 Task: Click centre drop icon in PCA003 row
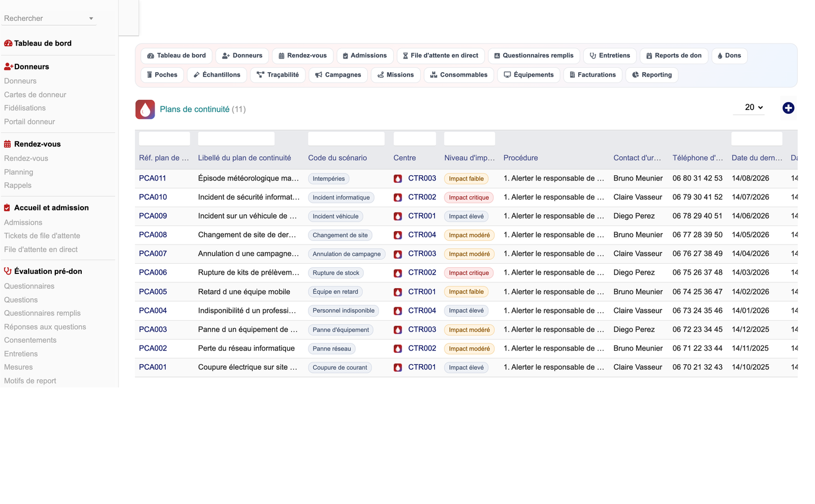coord(398,330)
